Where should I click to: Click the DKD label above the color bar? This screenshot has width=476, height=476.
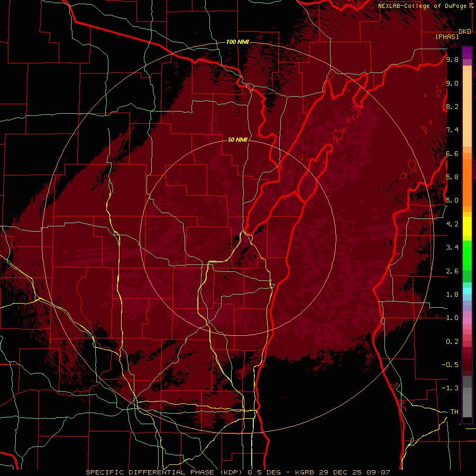coord(465,32)
